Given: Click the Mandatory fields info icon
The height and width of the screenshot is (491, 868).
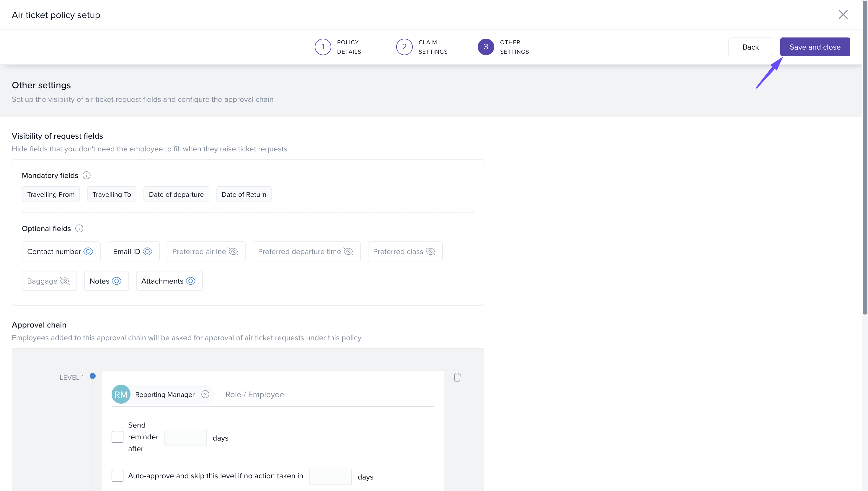Looking at the screenshot, I should pos(87,175).
